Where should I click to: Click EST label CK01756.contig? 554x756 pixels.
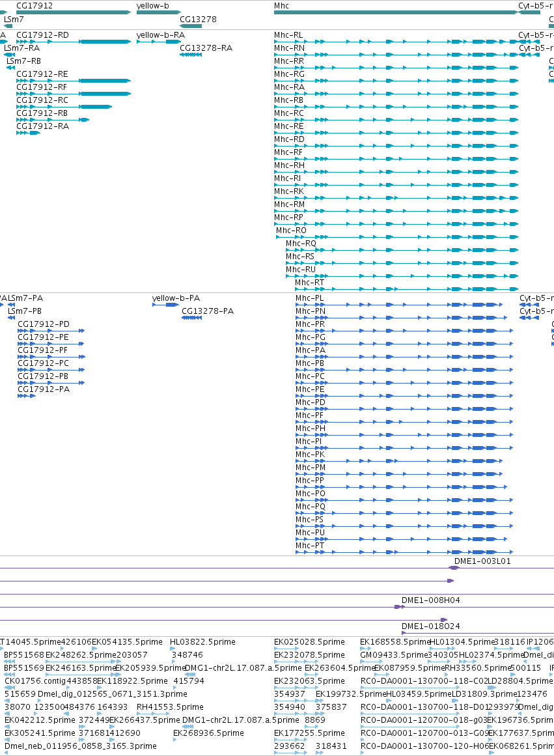pos(35,681)
